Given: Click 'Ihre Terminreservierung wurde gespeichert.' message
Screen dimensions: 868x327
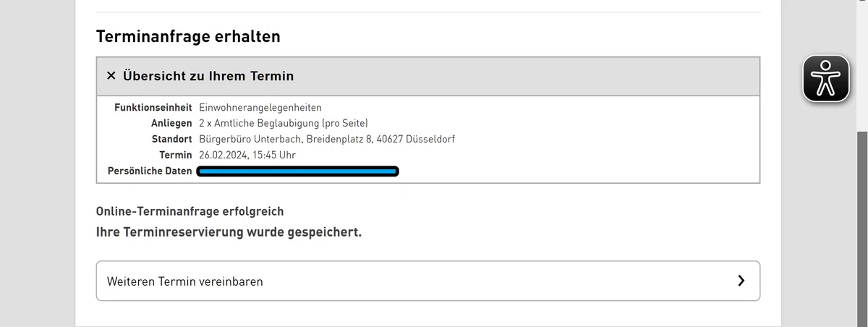Looking at the screenshot, I should [229, 233].
